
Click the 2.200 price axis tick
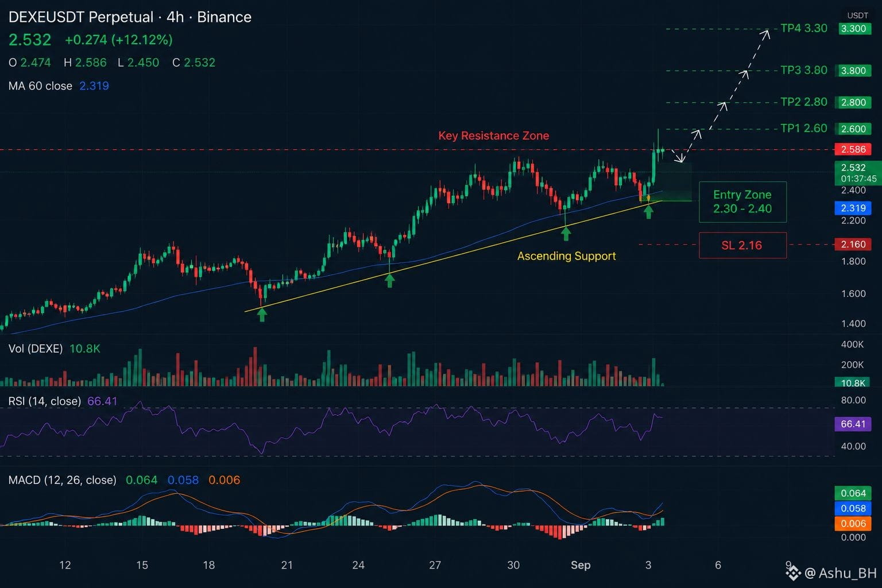(853, 220)
